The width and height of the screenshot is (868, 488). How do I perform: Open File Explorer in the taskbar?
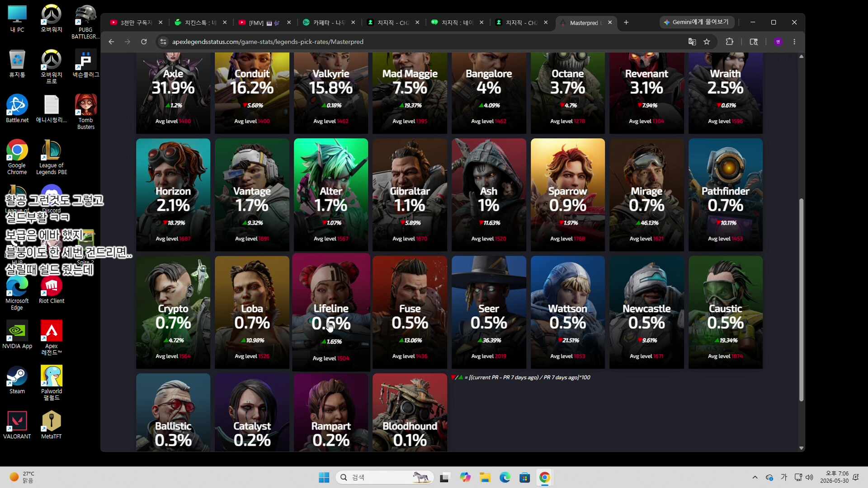click(x=485, y=477)
